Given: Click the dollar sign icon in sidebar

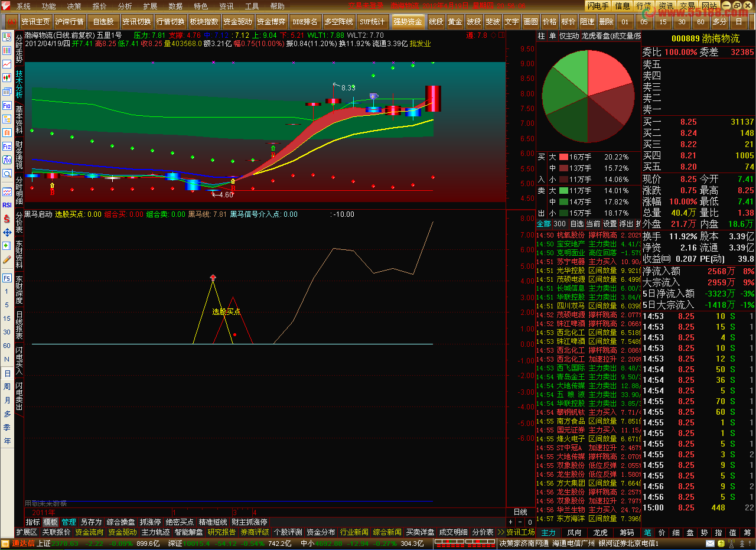Looking at the screenshot, I should pos(7,219).
